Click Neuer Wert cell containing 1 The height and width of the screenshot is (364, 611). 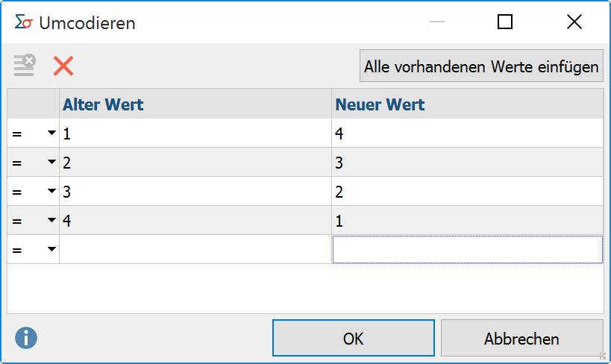coord(467,221)
